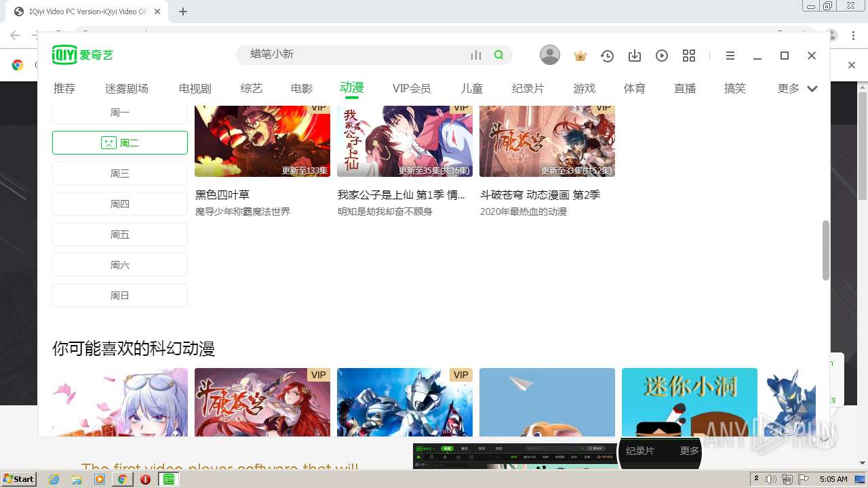Open Internet Explorer from the taskbar
Viewport: 868px width, 488px height.
(54, 479)
